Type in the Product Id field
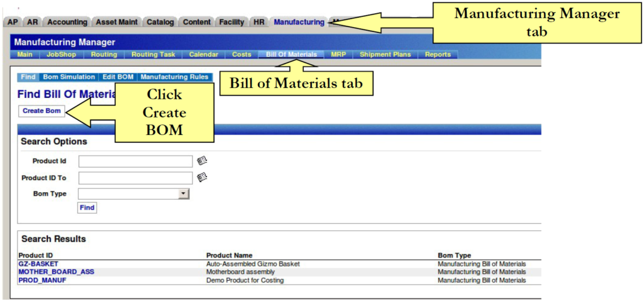 click(x=135, y=161)
